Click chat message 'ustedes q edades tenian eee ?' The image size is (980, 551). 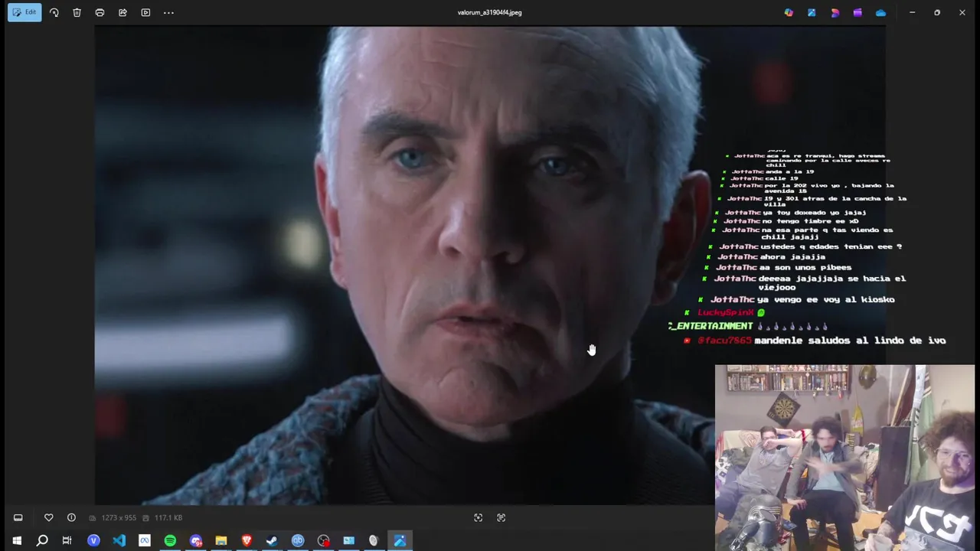[831, 246]
